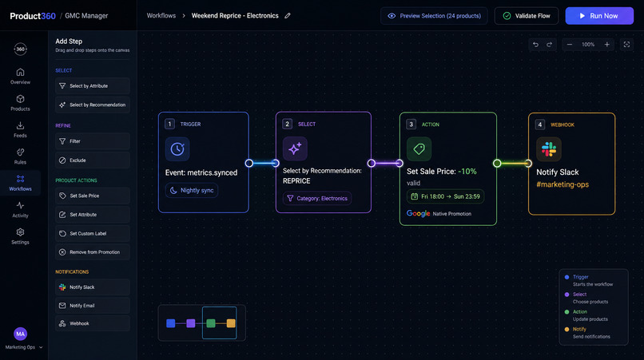This screenshot has width=644, height=360.
Task: Click the Trigger legend entry
Action: click(x=589, y=280)
